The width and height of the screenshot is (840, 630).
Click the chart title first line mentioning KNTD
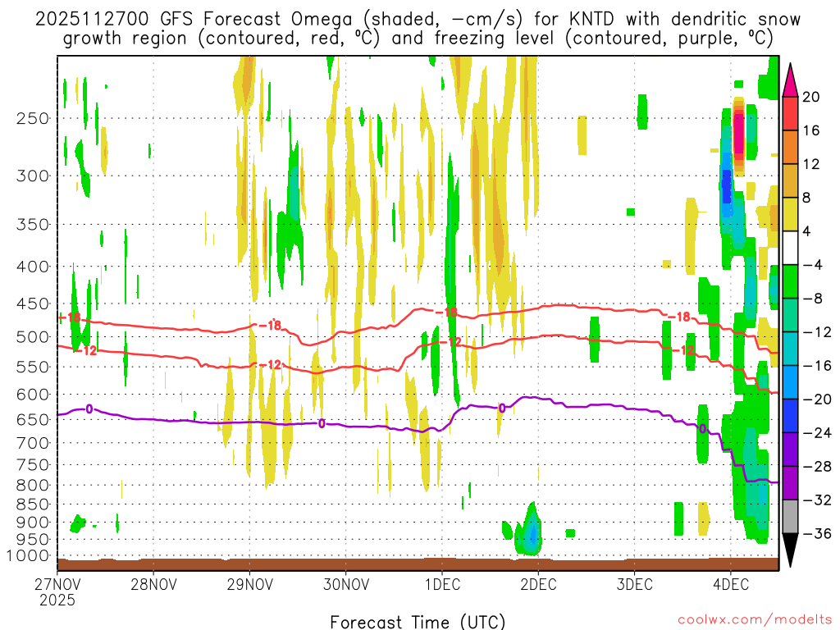coord(418,20)
